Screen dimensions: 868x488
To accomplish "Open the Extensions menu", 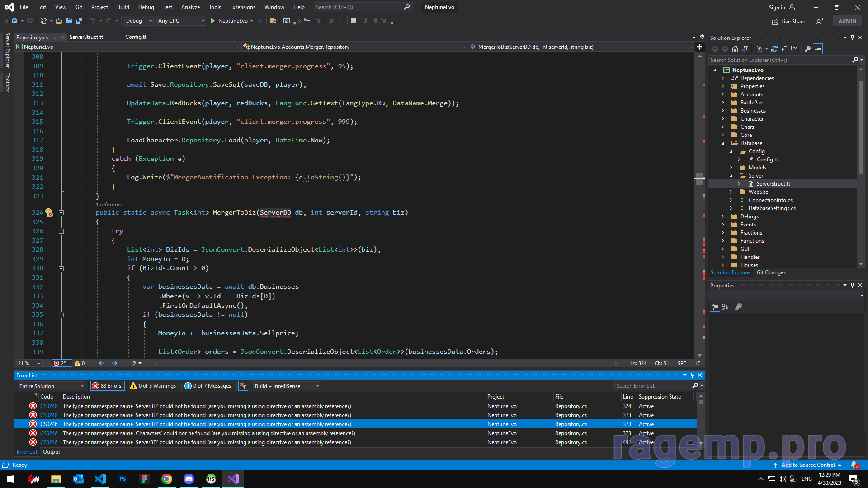I will coord(242,7).
